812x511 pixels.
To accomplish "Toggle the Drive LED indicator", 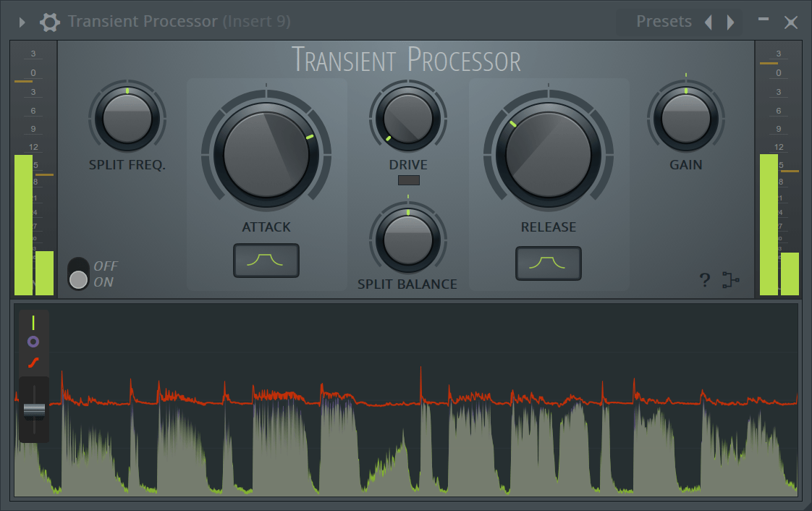I will pos(408,180).
